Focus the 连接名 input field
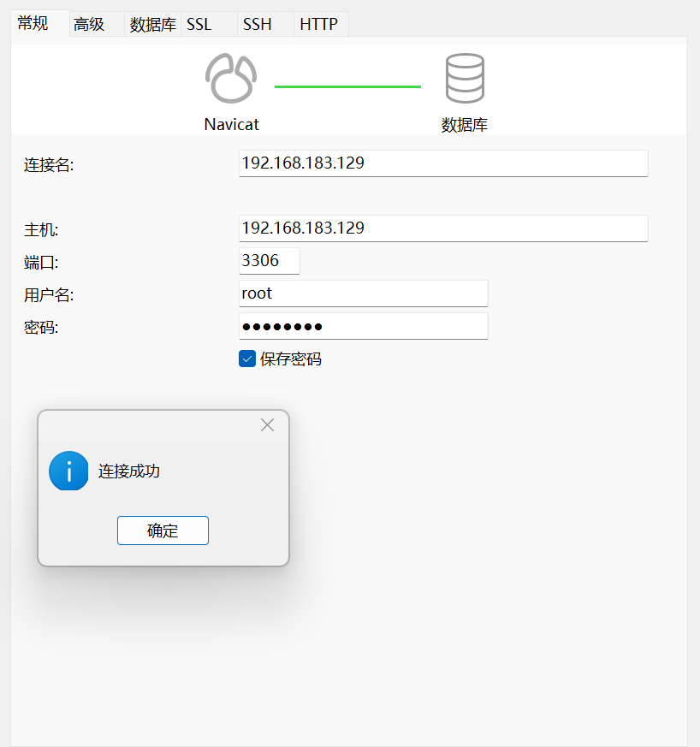Image resolution: width=700 pixels, height=747 pixels. point(443,163)
